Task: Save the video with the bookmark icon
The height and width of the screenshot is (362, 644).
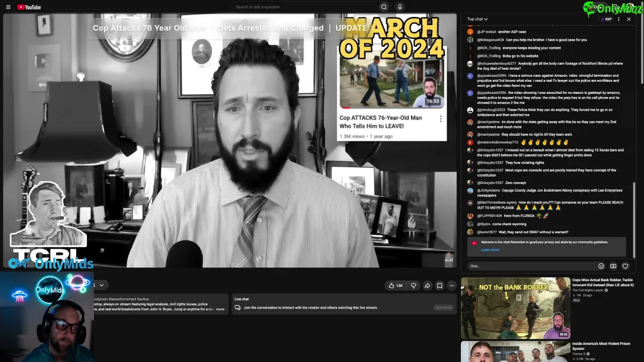Action: (x=440, y=286)
